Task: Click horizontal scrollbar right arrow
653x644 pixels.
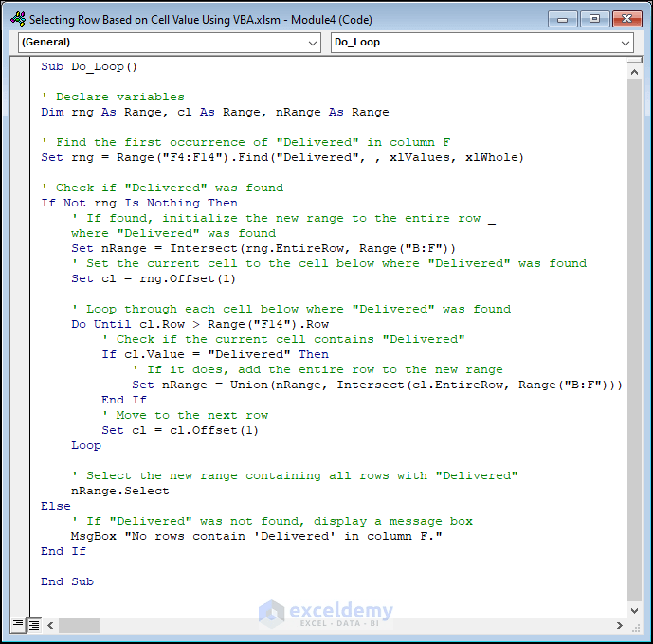Action: (x=620, y=625)
